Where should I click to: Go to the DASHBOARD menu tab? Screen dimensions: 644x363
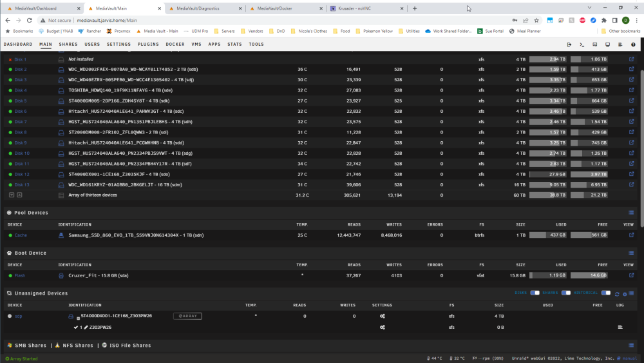[18, 44]
